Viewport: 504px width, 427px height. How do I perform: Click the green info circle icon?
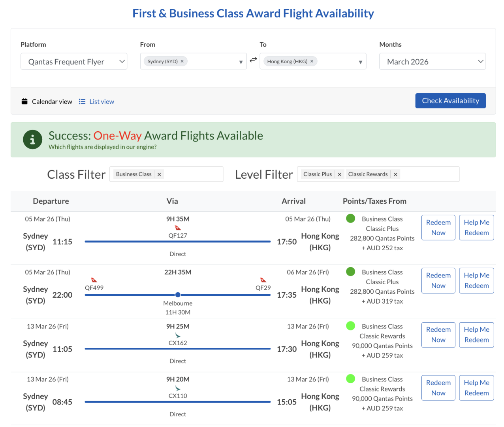(32, 140)
